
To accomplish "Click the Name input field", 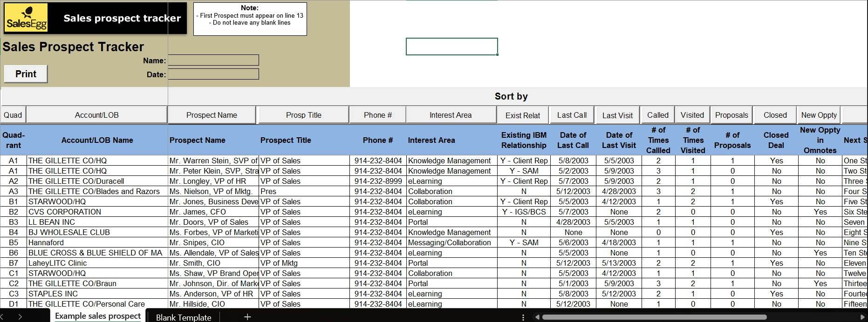I will point(213,60).
